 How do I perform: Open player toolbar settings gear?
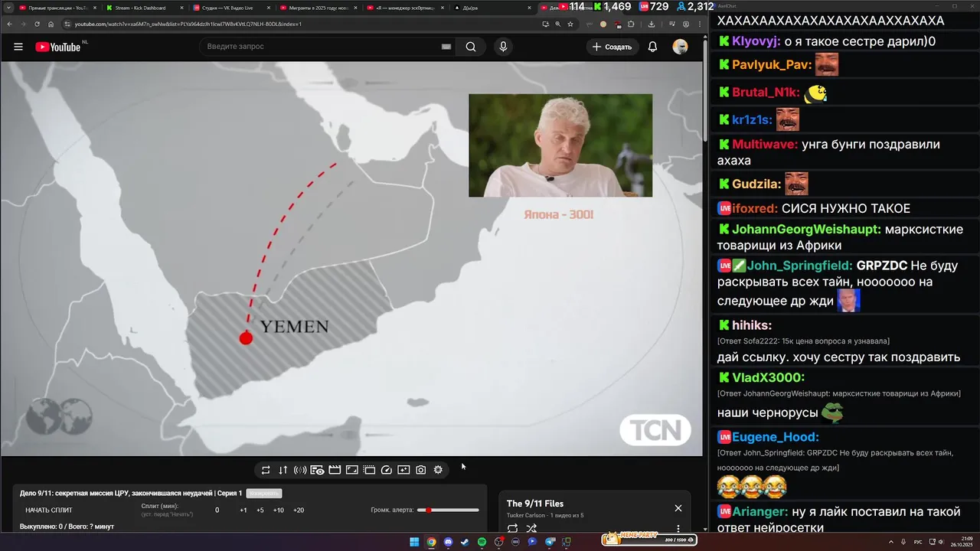[438, 470]
